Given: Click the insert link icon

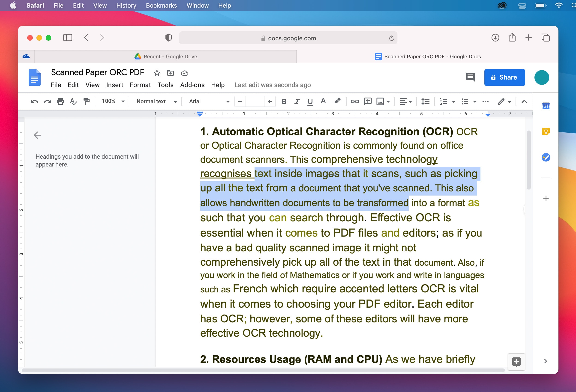Looking at the screenshot, I should click(x=355, y=101).
